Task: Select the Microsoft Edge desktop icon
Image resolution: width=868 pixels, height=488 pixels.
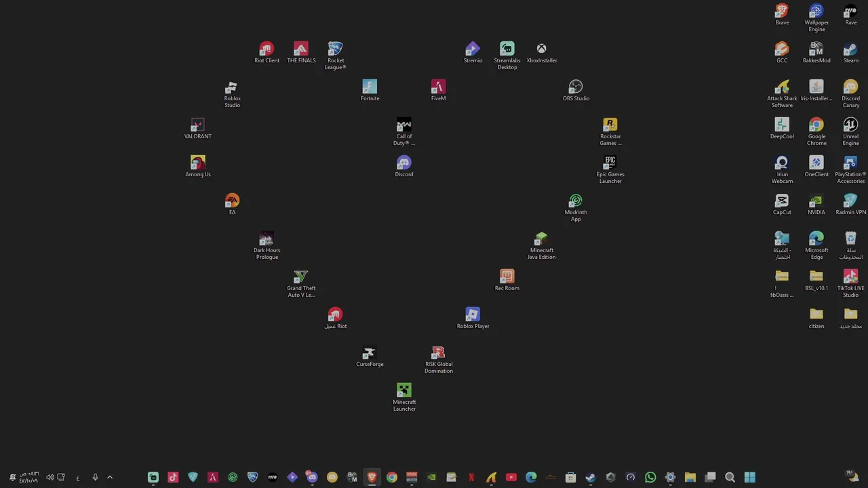Action: 816,245
